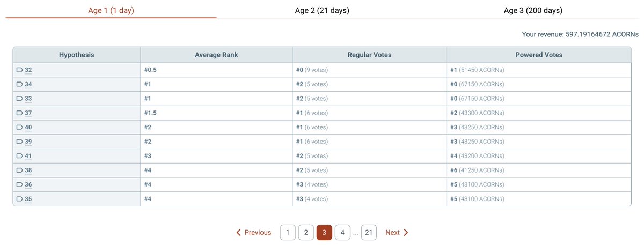Open hypothesis 41 link
Screen dimensions: 644x245
28,156
